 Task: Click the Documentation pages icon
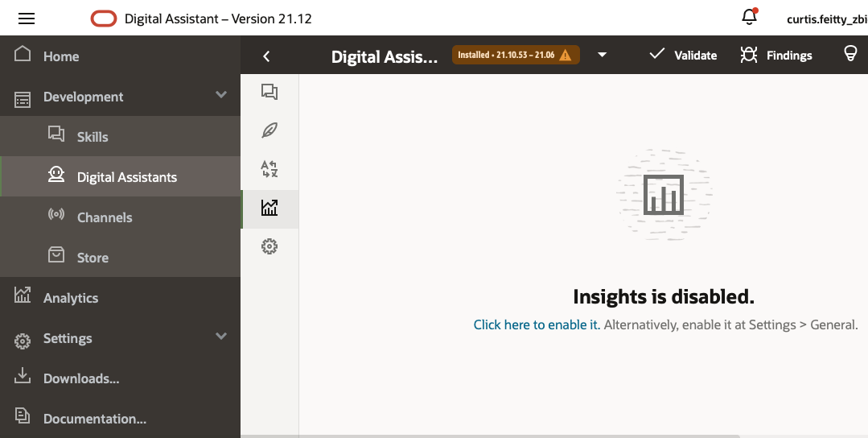pos(23,415)
